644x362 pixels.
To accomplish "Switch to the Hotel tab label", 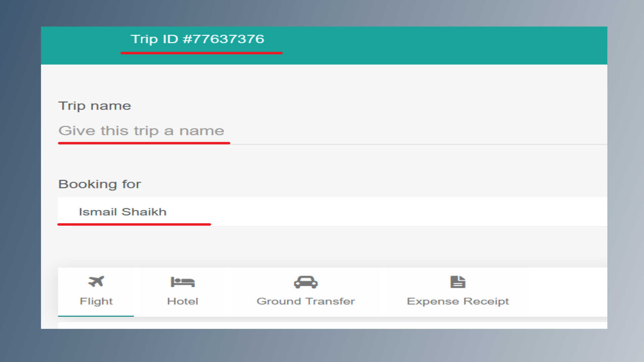I will tap(182, 301).
